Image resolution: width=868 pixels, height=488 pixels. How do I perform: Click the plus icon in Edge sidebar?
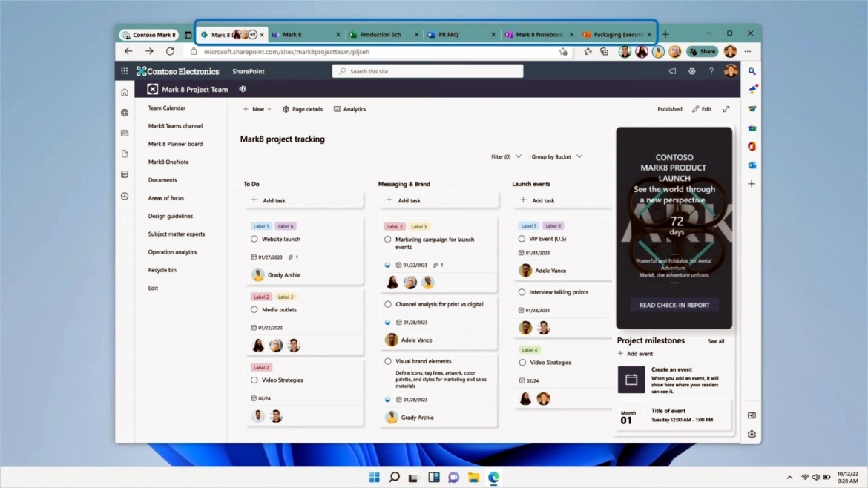(752, 184)
